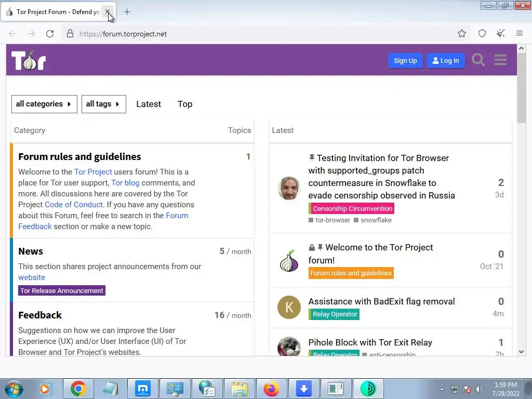Open the K avatar user profile
The height and width of the screenshot is (399, 532).
coord(289,308)
